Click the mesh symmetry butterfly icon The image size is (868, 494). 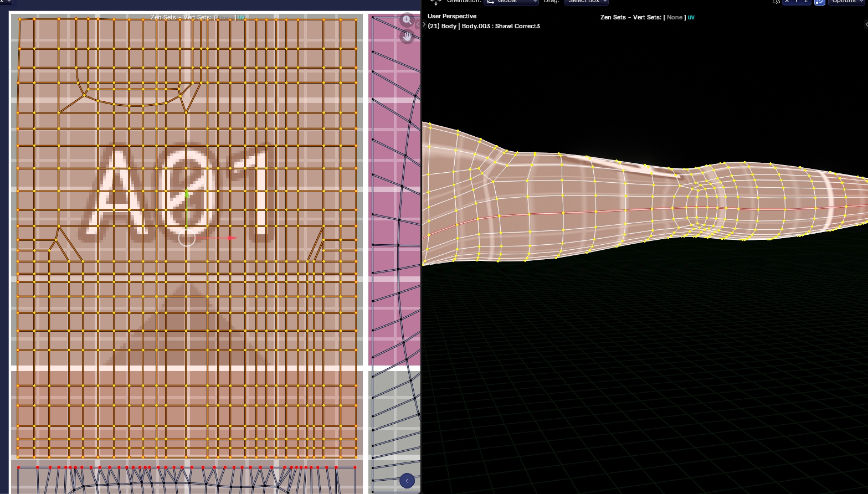(x=776, y=2)
